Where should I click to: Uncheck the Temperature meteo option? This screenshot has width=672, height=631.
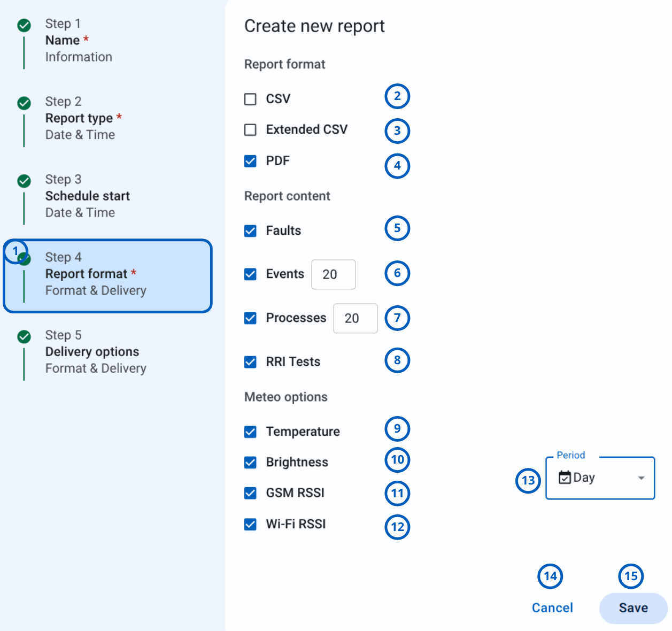coord(250,432)
